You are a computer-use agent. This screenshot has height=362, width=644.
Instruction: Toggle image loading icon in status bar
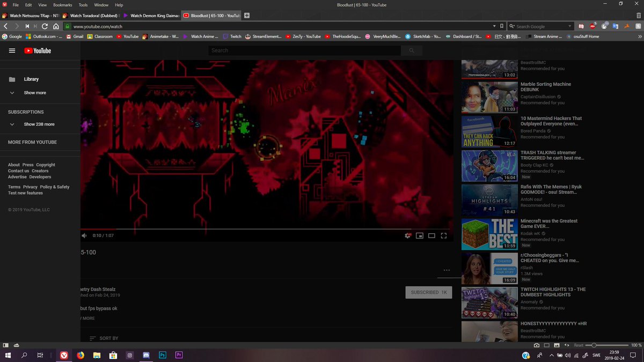point(557,345)
